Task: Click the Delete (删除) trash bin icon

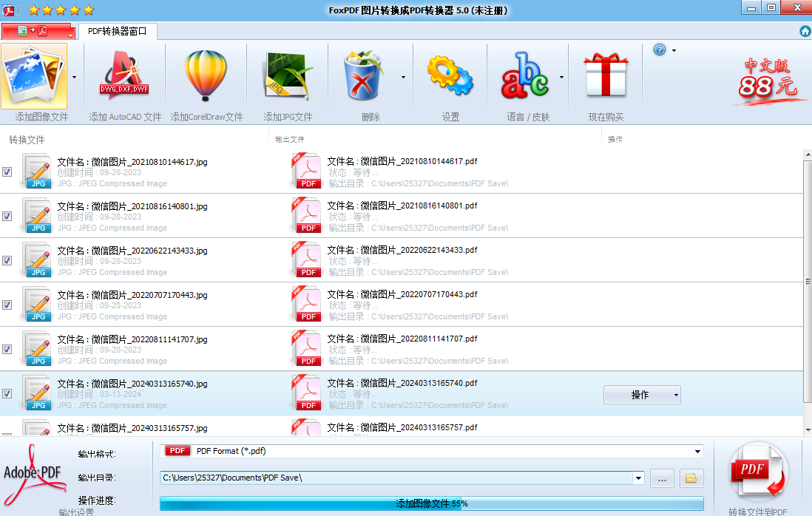Action: click(x=363, y=75)
